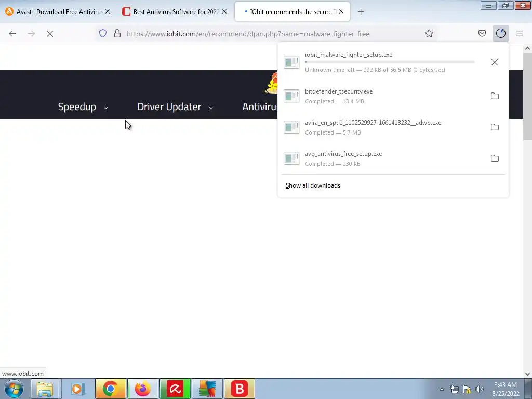
Task: Switch to Firefox in the taskbar
Action: pyautogui.click(x=143, y=389)
